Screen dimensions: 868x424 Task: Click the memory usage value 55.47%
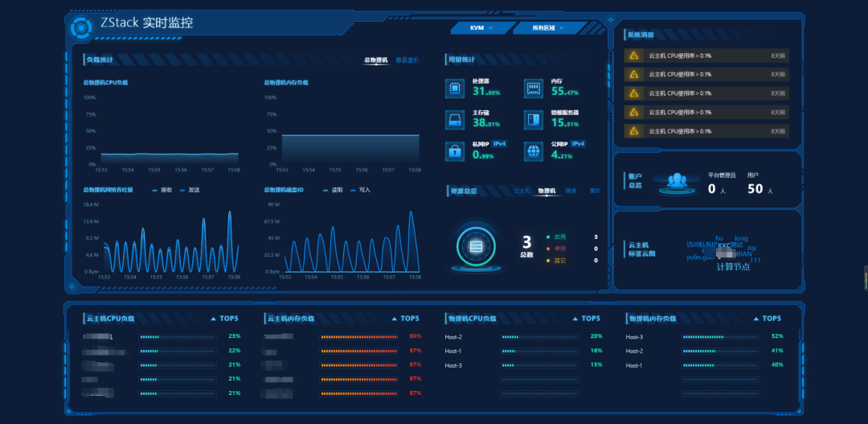pyautogui.click(x=565, y=92)
